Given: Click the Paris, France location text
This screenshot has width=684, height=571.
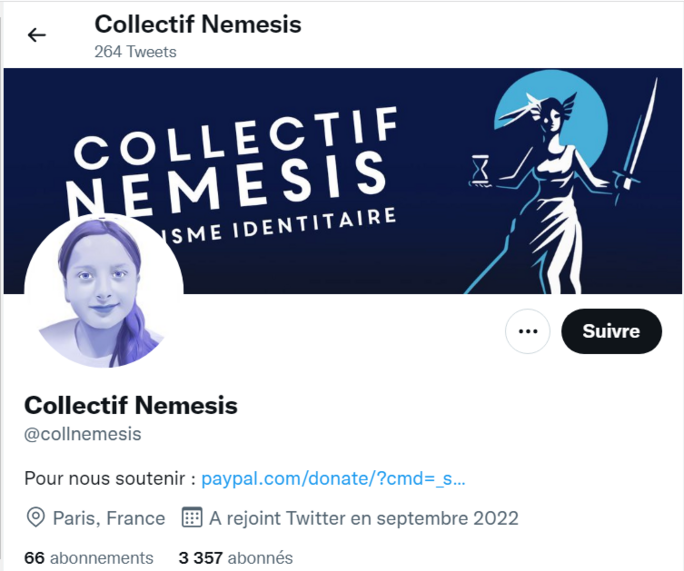Looking at the screenshot, I should tap(109, 518).
